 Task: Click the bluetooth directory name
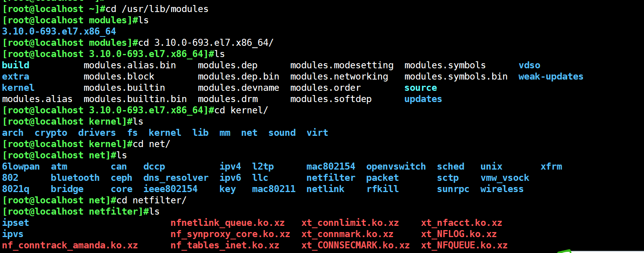click(75, 178)
